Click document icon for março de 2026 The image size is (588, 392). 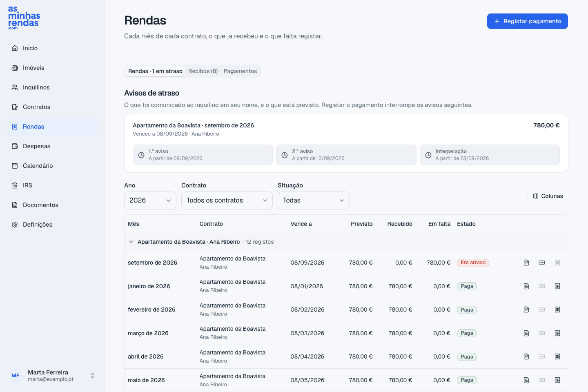pyautogui.click(x=526, y=333)
